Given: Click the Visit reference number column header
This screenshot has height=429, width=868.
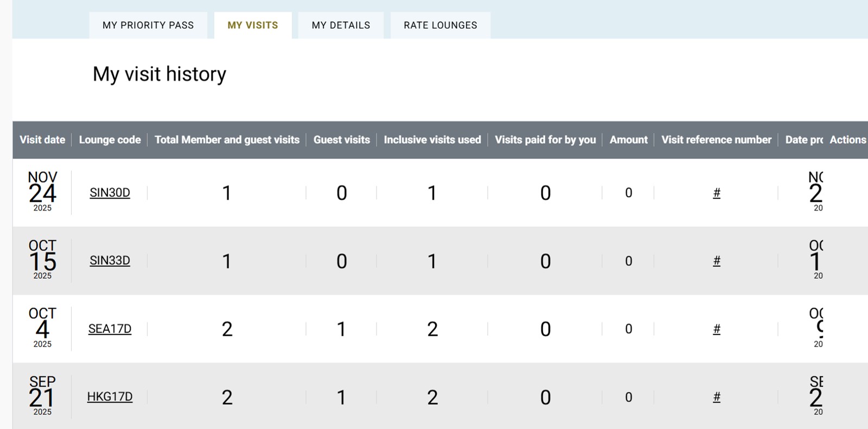Looking at the screenshot, I should tap(716, 140).
